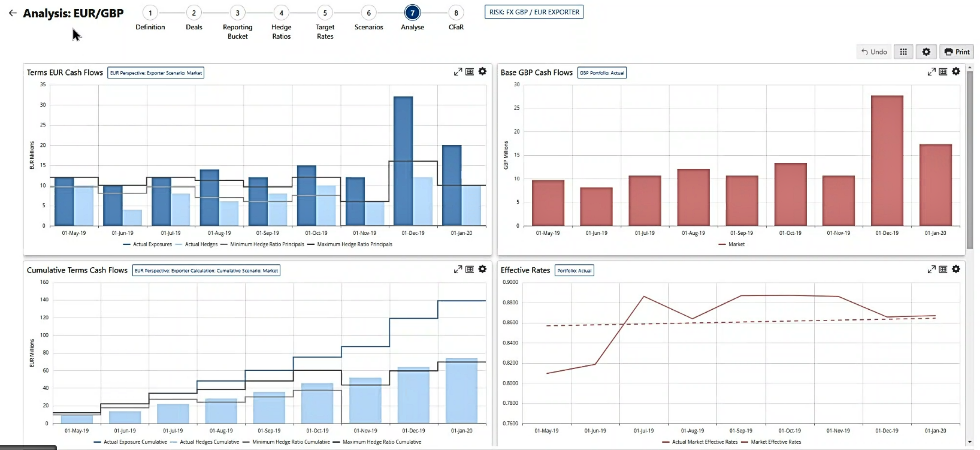Click the dashboard grid layout icon
Image resolution: width=980 pixels, height=450 pixels.
[x=903, y=52]
